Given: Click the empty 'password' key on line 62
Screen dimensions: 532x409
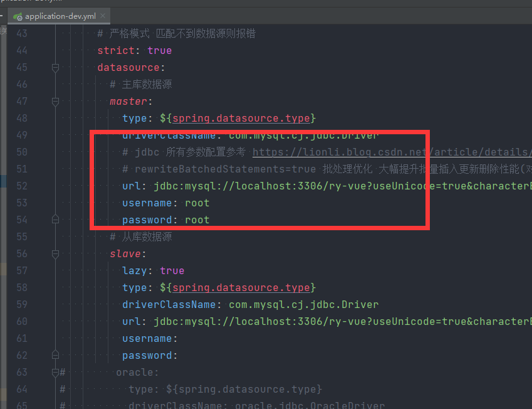Looking at the screenshot, I should 147,356.
